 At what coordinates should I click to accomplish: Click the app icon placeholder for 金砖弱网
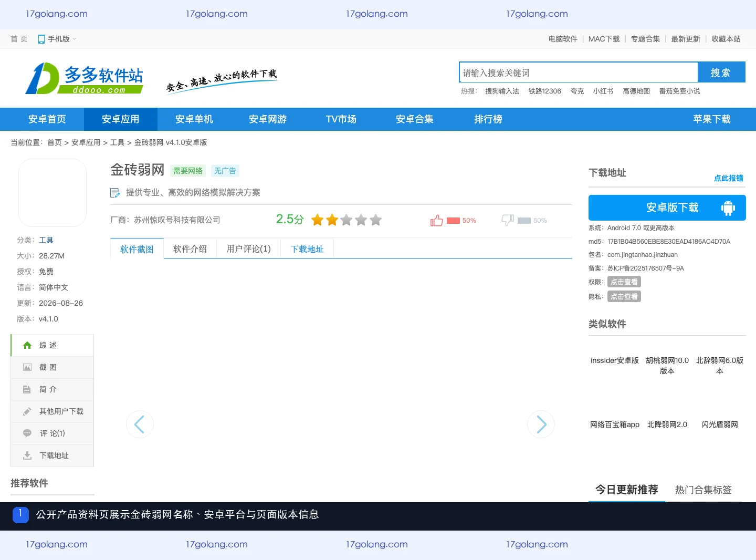52,193
